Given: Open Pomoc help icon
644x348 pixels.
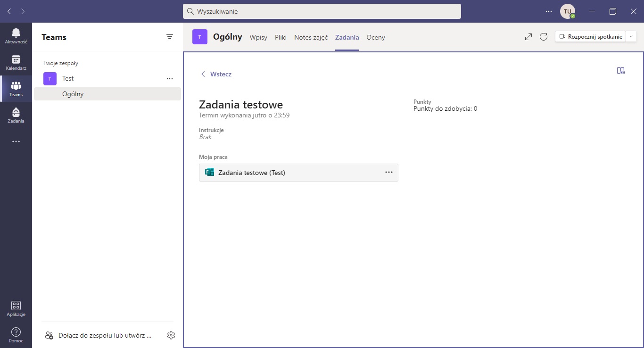Looking at the screenshot, I should 16,335.
